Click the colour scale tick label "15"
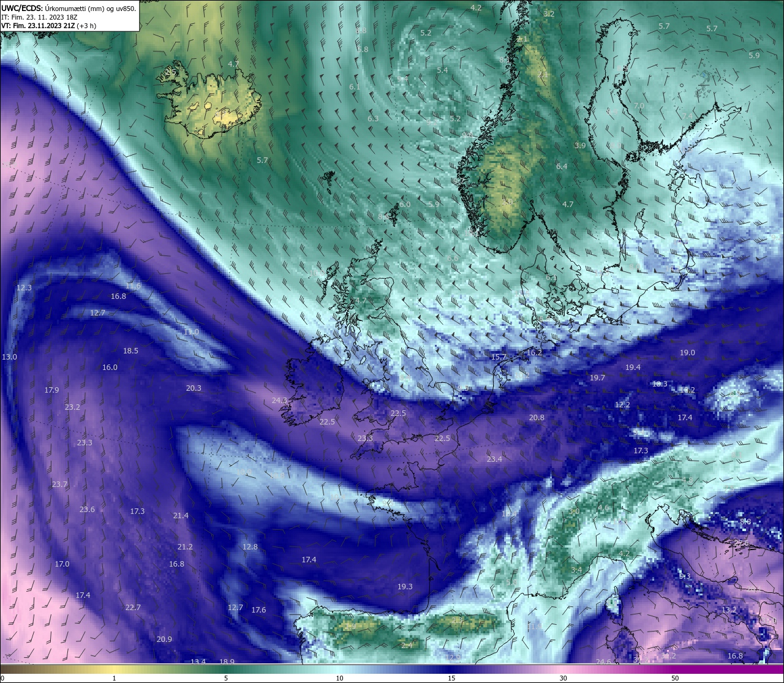This screenshot has width=784, height=683. click(x=451, y=678)
